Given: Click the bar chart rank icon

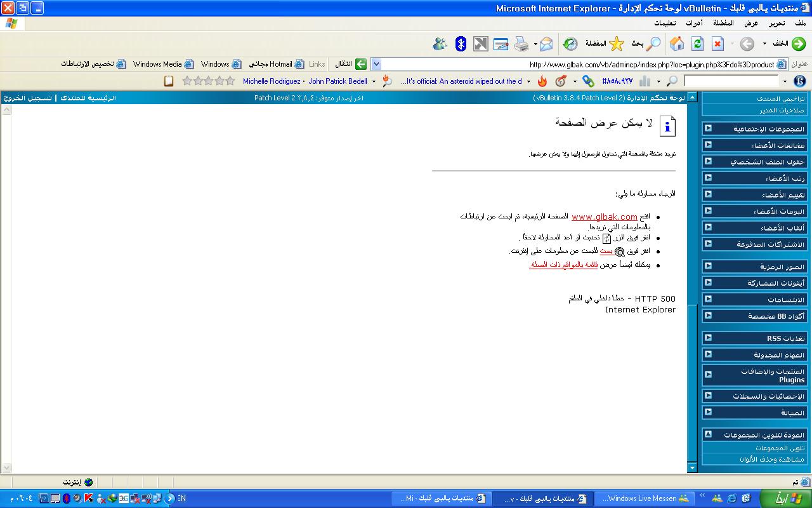Looking at the screenshot, I should pyautogui.click(x=645, y=81).
